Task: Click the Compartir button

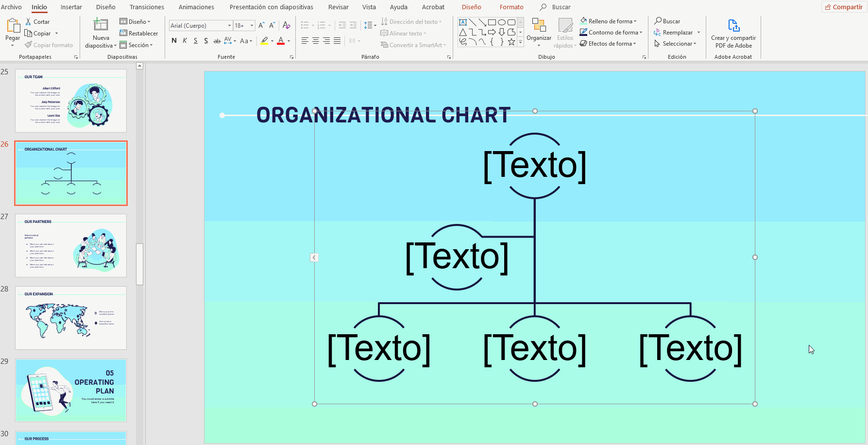Action: pos(844,7)
